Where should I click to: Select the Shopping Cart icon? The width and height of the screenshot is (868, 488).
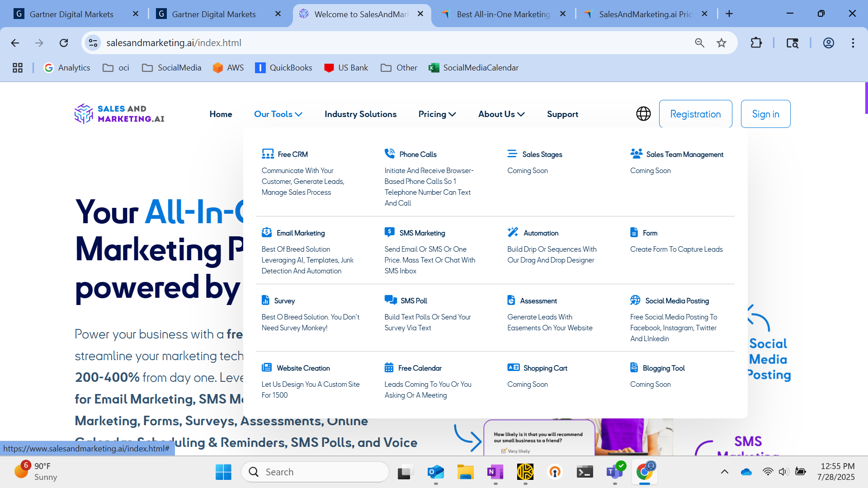(x=513, y=367)
